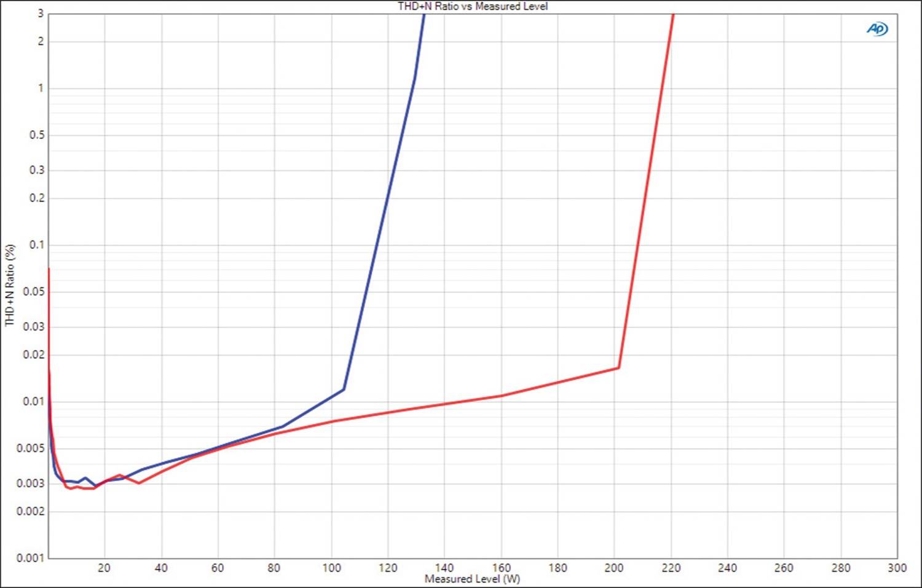The image size is (922, 588).
Task: Click the y-axis value 3
Action: click(41, 14)
